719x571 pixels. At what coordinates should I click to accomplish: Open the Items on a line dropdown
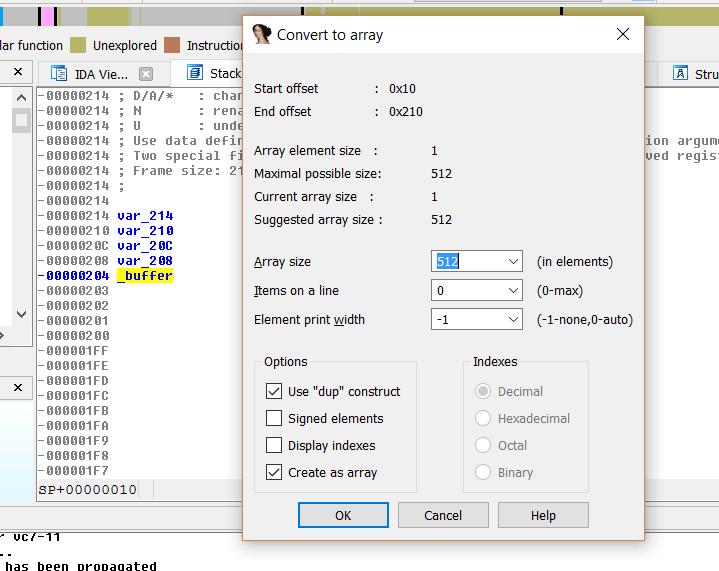(x=513, y=291)
